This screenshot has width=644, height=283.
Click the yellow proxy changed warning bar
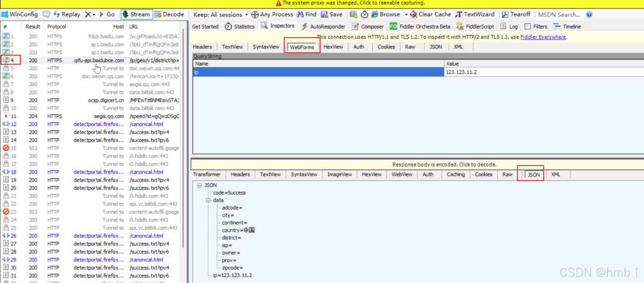[x=322, y=3]
